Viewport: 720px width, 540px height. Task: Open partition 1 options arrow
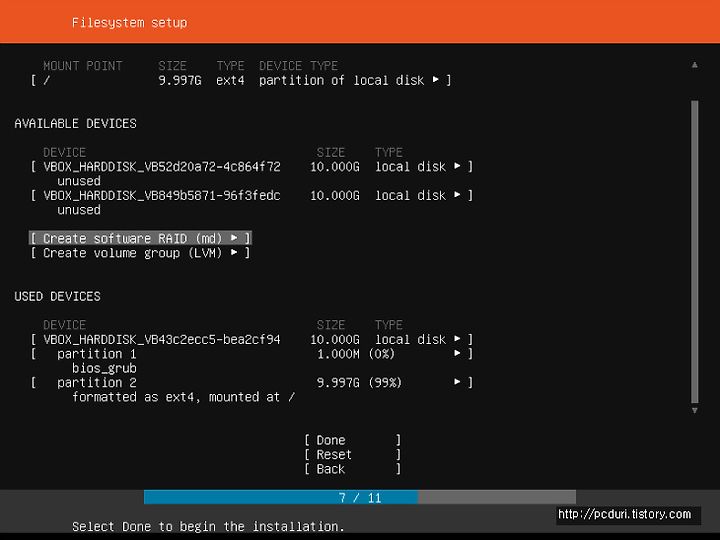point(457,353)
